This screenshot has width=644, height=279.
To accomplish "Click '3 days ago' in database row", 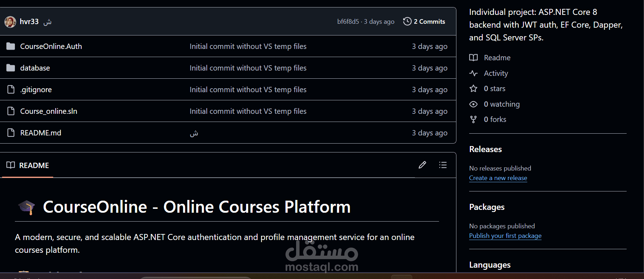I will [x=429, y=68].
